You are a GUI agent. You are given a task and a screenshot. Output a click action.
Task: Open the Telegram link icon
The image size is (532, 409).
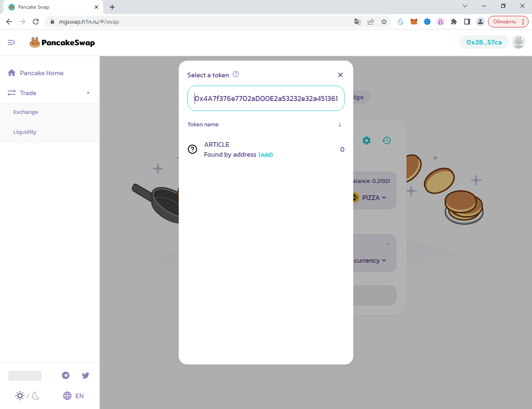(x=66, y=375)
